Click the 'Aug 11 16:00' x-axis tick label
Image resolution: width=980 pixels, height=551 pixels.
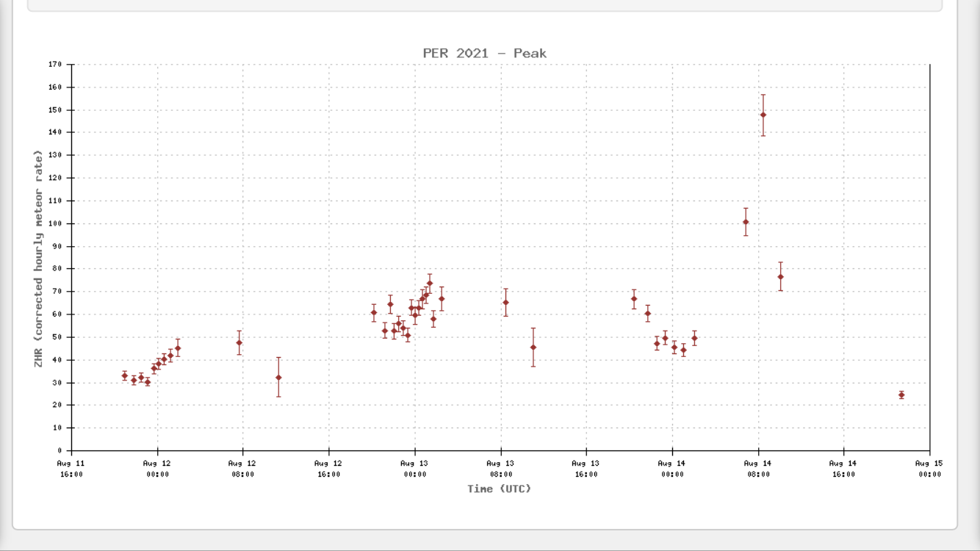pyautogui.click(x=71, y=469)
